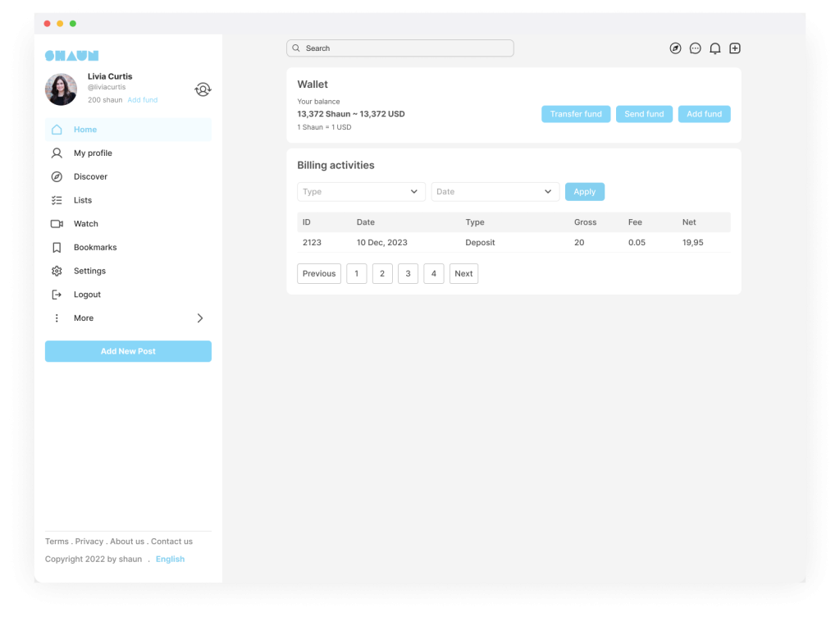
Task: Click the More three-dots icon
Action: coord(57,318)
